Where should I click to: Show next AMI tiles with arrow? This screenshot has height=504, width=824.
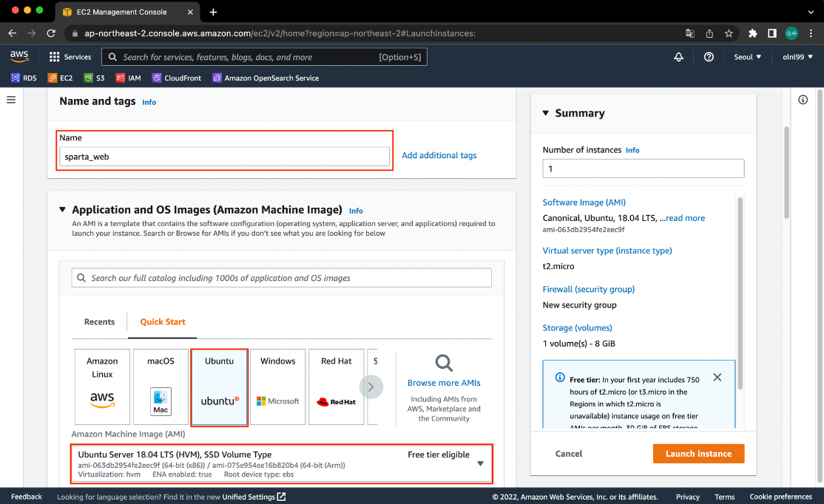(371, 387)
